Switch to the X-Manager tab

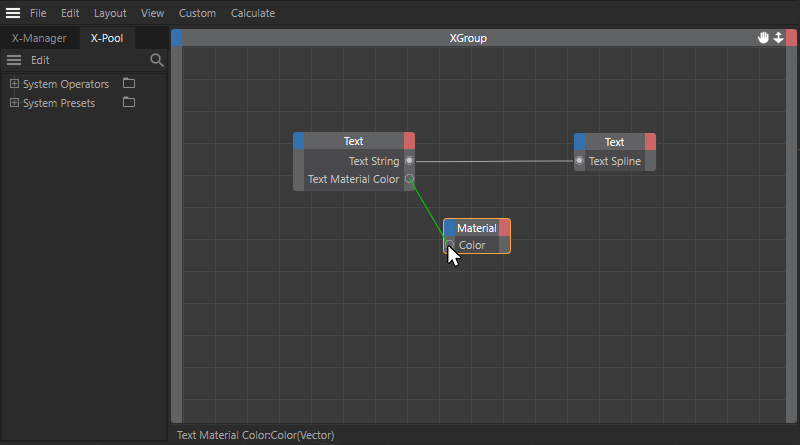click(x=39, y=38)
